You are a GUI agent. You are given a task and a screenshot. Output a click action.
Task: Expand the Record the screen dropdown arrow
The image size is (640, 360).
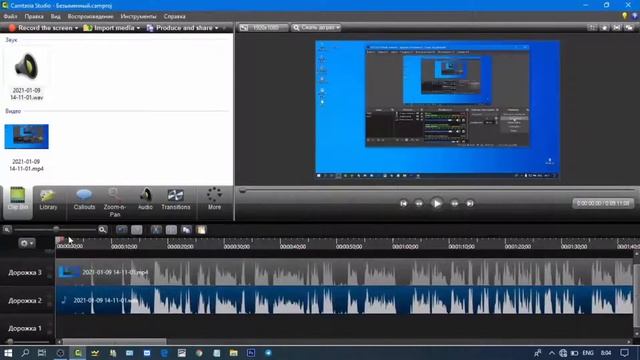point(76,28)
